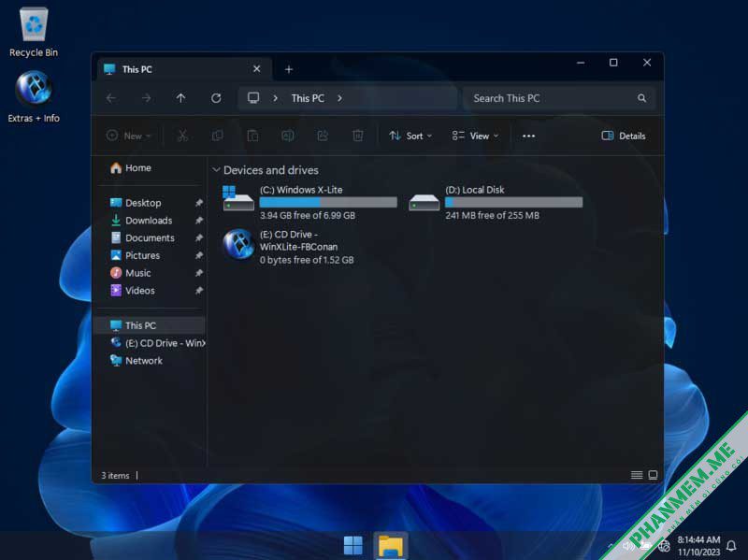Open the View dropdown
The height and width of the screenshot is (560, 748).
pos(475,136)
